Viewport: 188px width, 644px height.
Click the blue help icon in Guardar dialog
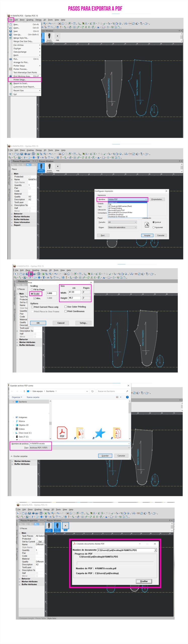127,397
